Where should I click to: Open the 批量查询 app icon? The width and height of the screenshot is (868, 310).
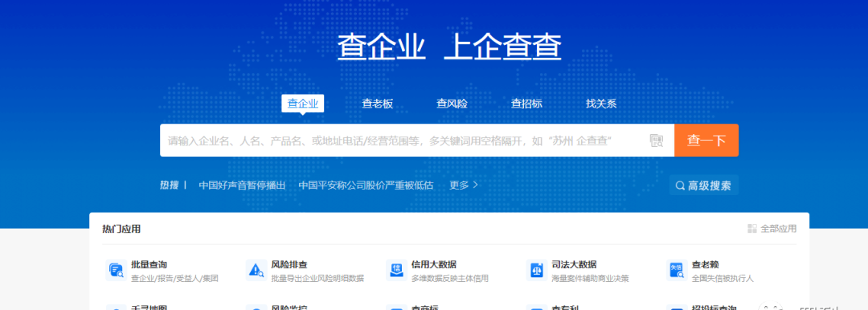[117, 270]
